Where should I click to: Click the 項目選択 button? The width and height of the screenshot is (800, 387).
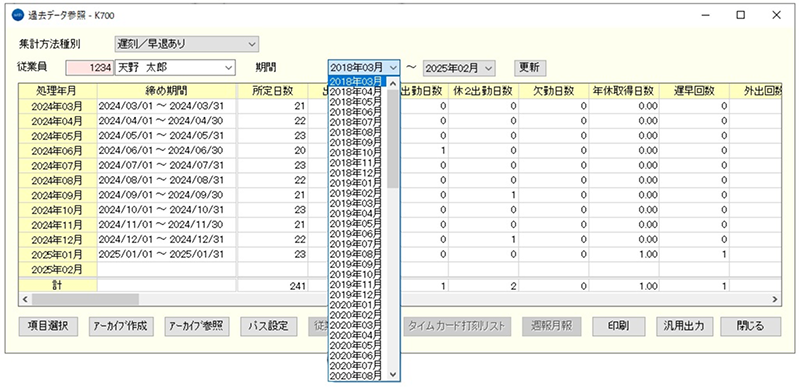48,326
